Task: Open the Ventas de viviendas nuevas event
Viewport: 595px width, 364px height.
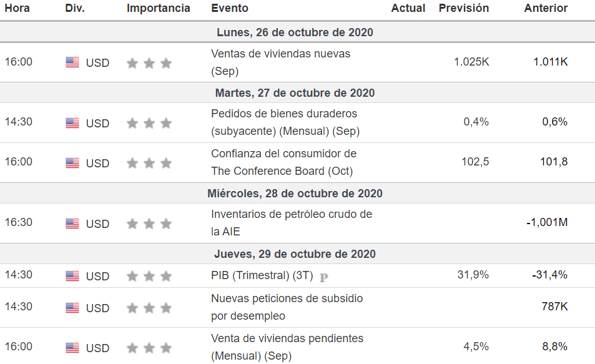Action: [x=280, y=54]
